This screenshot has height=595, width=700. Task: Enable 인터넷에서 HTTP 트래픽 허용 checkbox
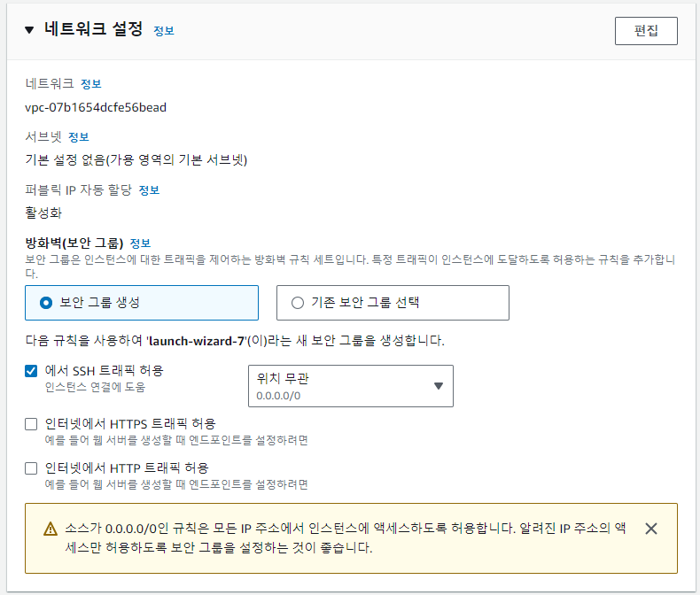(x=31, y=468)
